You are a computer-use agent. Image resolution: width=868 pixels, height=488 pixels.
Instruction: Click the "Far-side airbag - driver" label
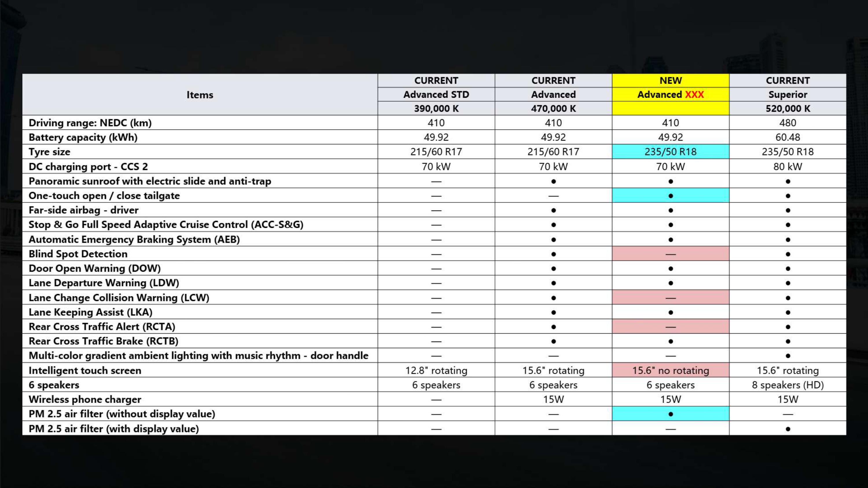point(84,210)
